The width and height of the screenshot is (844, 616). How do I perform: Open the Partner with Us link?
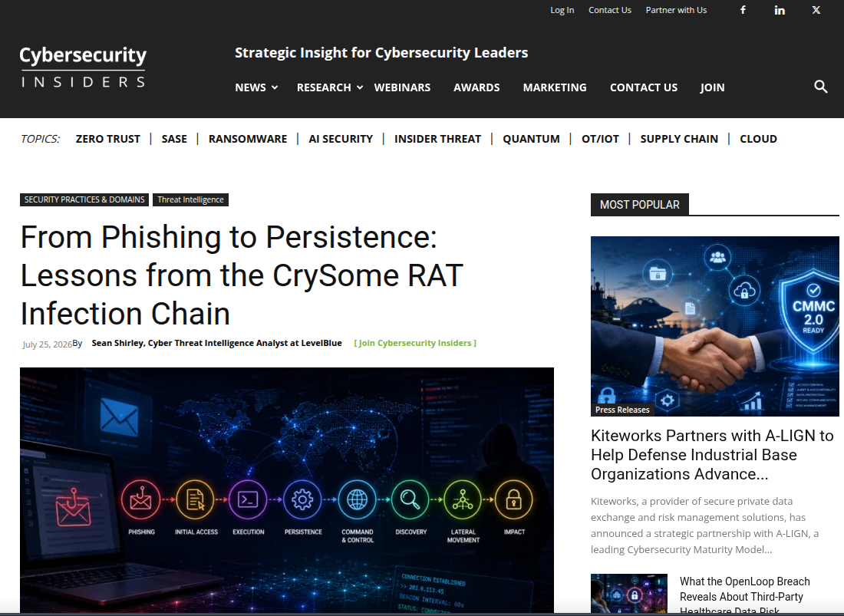click(x=676, y=10)
